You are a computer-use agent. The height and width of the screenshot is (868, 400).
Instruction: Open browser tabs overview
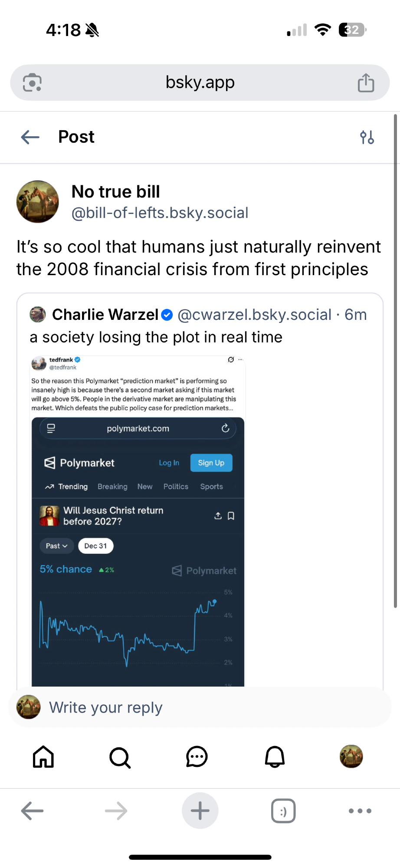pos(283,811)
